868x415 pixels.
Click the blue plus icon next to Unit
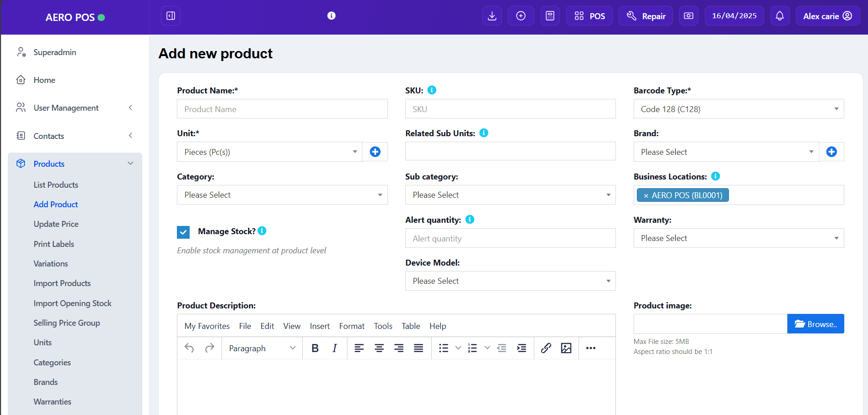[x=375, y=152]
